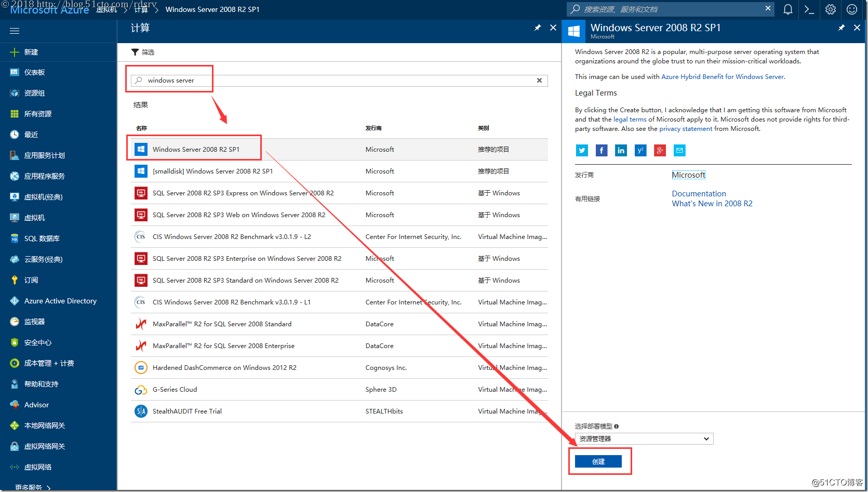The image size is (868, 492).
Task: Click the 名称 column header
Action: [x=141, y=128]
